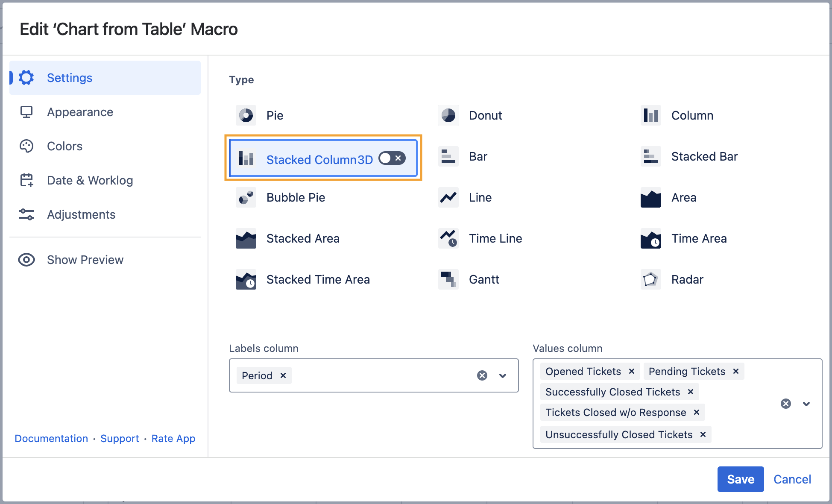Clear all Values column selections
The width and height of the screenshot is (832, 504).
tap(785, 404)
